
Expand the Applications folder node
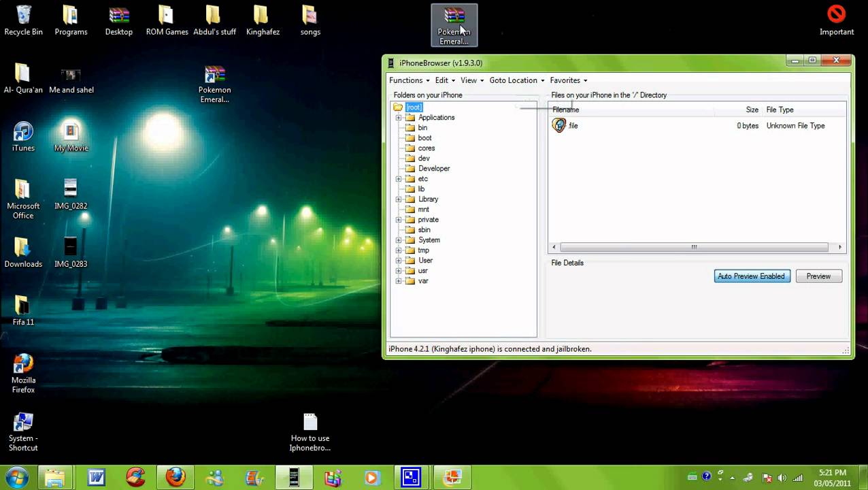coord(399,118)
